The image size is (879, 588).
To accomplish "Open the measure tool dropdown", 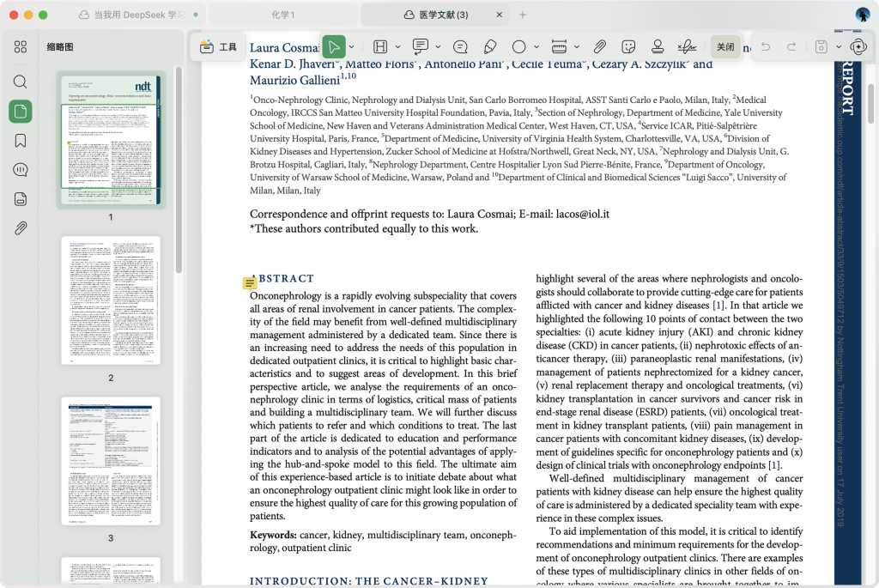I will tap(576, 47).
